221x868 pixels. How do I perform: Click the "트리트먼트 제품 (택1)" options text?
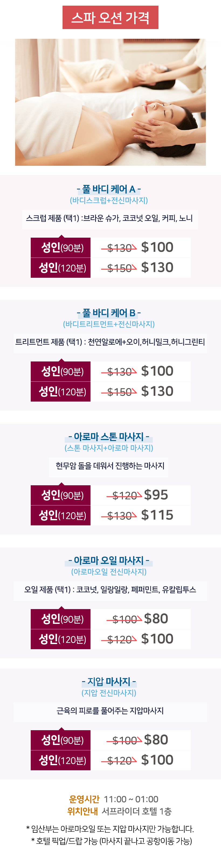110,342
